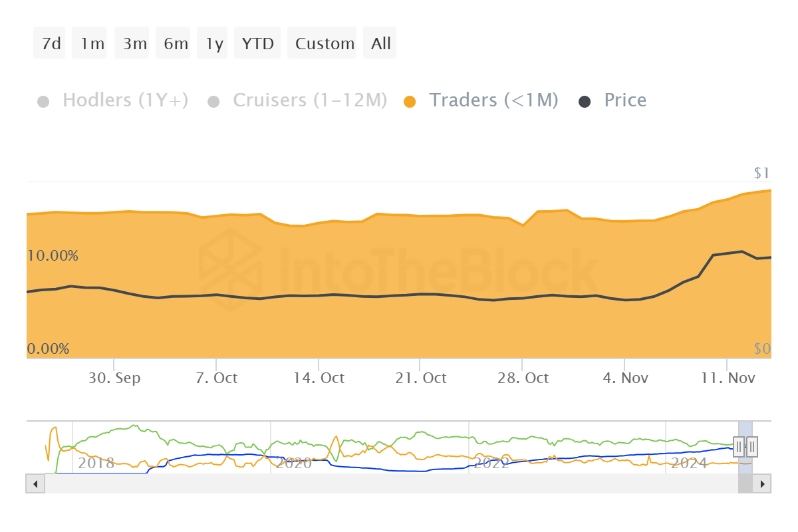Toggle the Hodlers (1Y+) legend dot
The width and height of the screenshot is (798, 532).
point(43,102)
